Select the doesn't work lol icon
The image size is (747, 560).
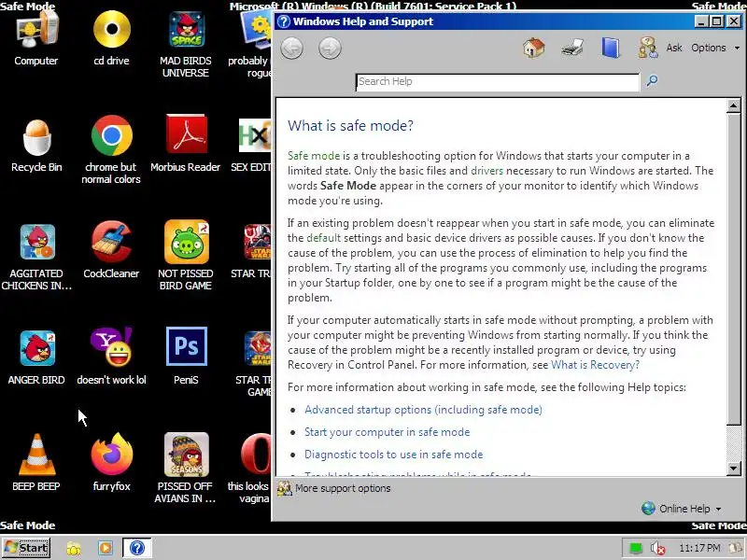(x=111, y=357)
